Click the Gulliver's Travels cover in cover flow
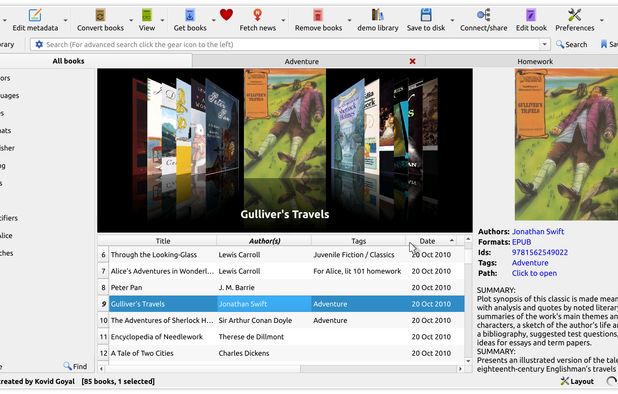Image resolution: width=618 pixels, height=394 pixels. pos(285,122)
